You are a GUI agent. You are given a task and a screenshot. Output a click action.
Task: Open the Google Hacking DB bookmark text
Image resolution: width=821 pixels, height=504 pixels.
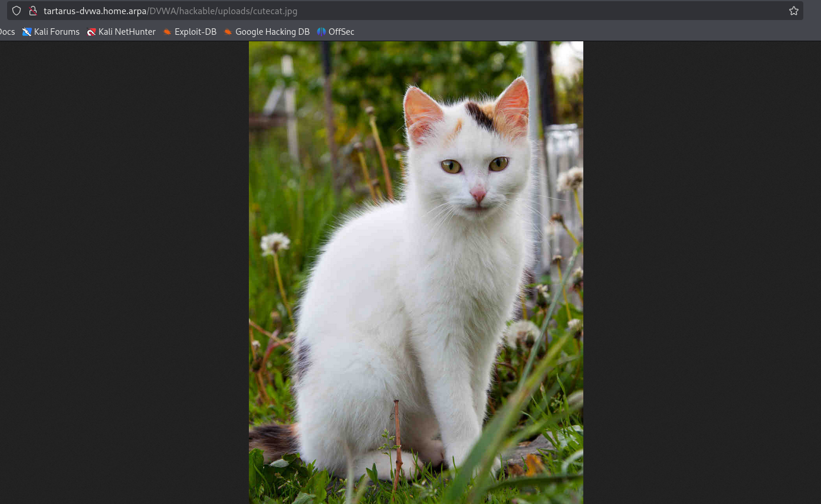click(x=272, y=32)
